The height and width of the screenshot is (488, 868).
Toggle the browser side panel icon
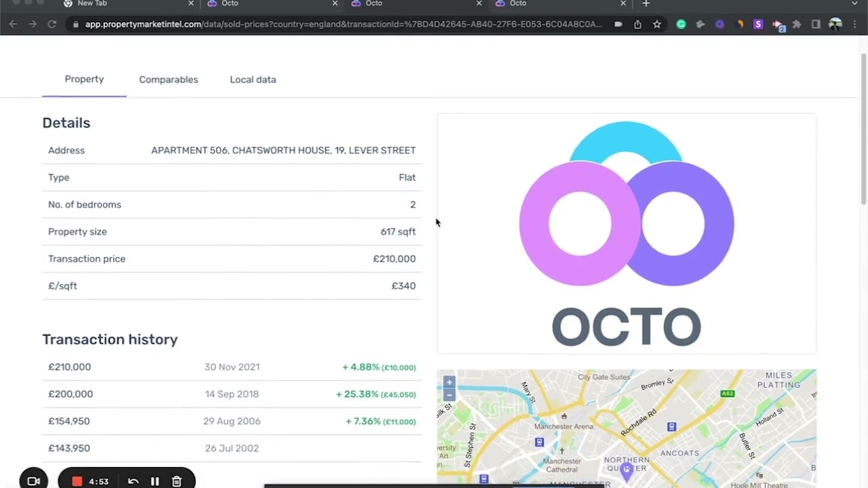[x=816, y=24]
